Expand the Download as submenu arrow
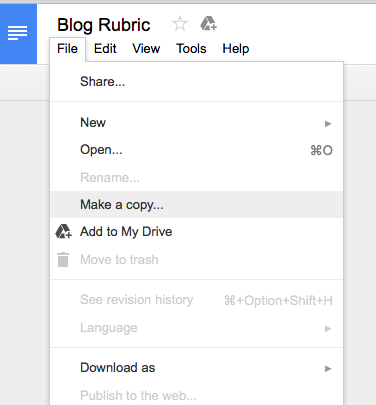 tap(328, 368)
